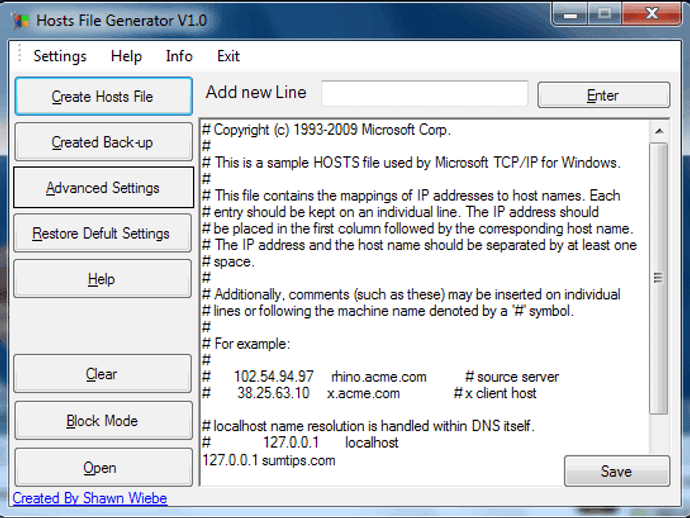The image size is (690, 518).
Task: Click the '# Additionally, comments' line
Action: [x=411, y=294]
